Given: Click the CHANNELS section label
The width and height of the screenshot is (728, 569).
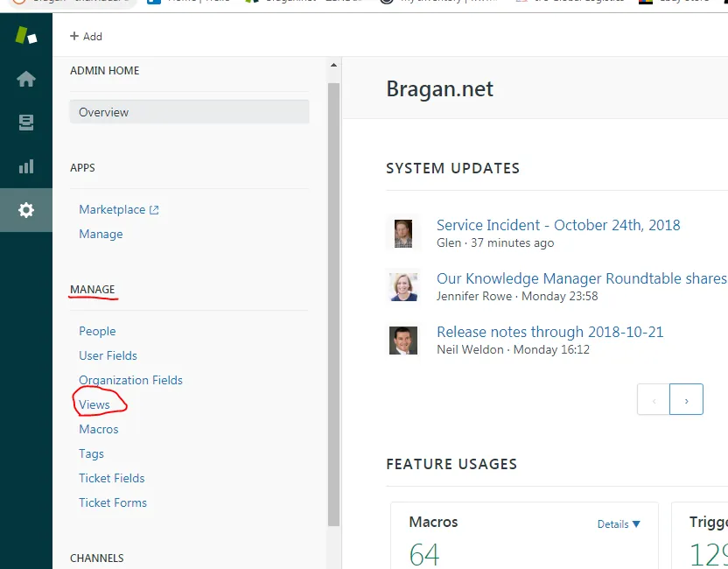Looking at the screenshot, I should click(96, 558).
